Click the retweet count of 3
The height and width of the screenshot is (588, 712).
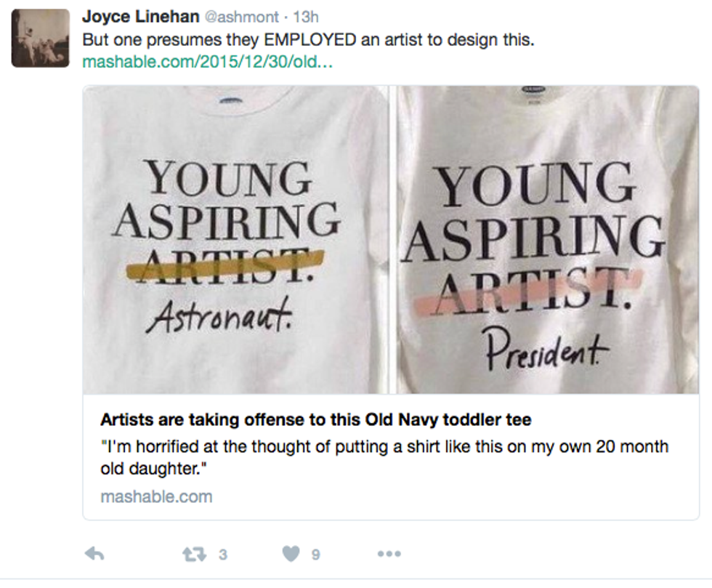click(x=222, y=555)
